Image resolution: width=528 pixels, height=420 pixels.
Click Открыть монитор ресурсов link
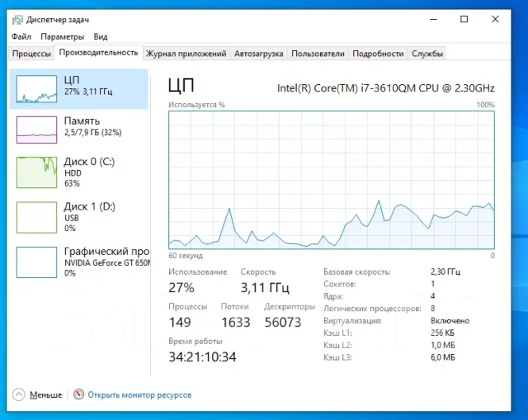point(139,394)
